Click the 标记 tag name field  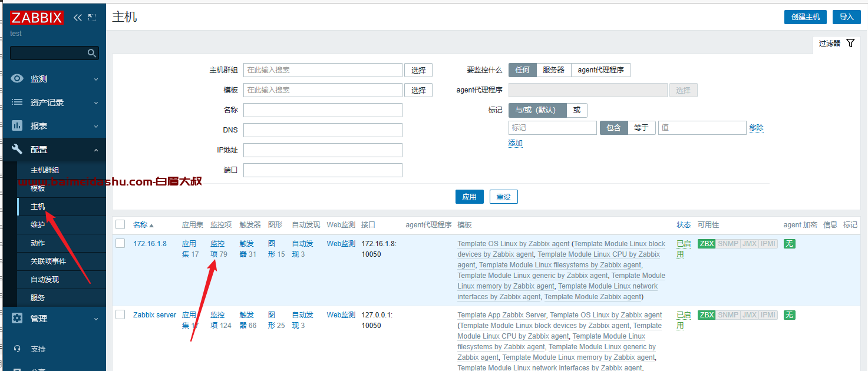pyautogui.click(x=553, y=128)
